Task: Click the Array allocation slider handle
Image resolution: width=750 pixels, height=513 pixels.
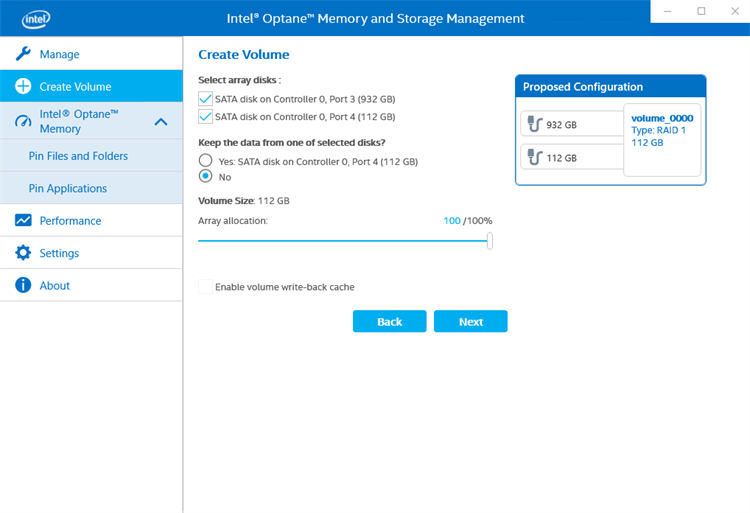Action: [489, 240]
